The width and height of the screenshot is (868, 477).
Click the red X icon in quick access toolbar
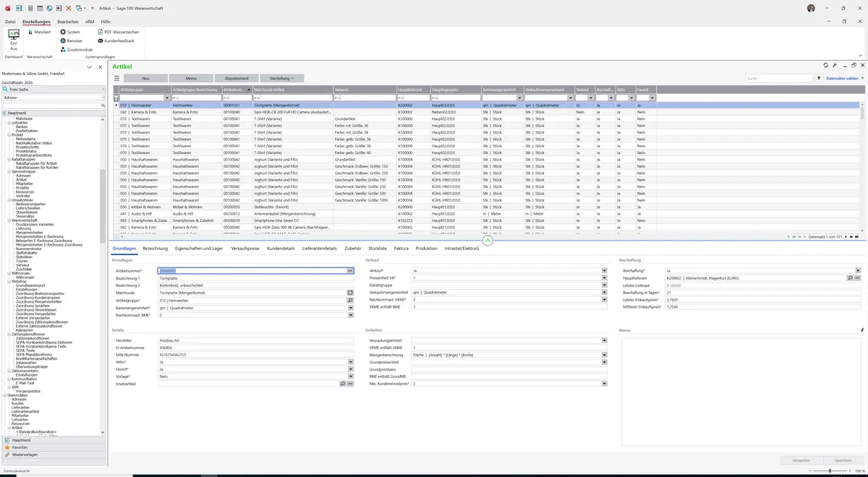pyautogui.click(x=68, y=8)
